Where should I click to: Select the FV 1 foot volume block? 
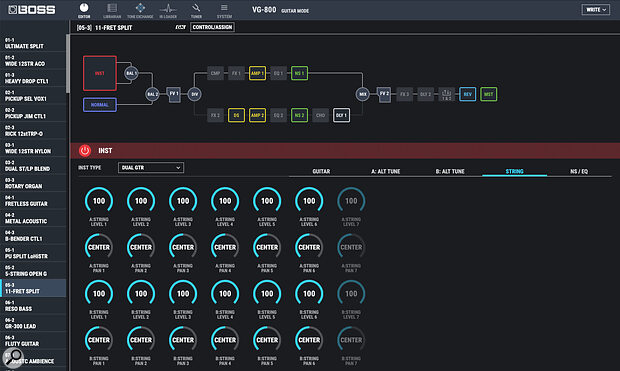coord(174,94)
